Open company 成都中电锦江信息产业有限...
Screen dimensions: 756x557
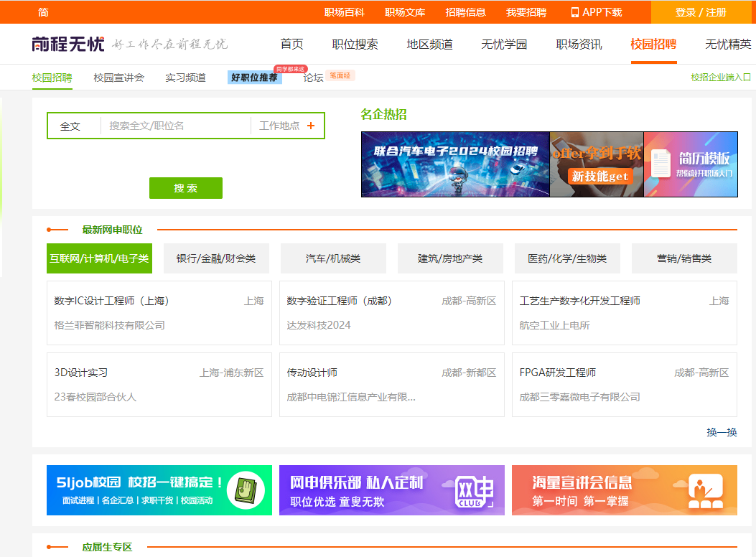coord(351,397)
